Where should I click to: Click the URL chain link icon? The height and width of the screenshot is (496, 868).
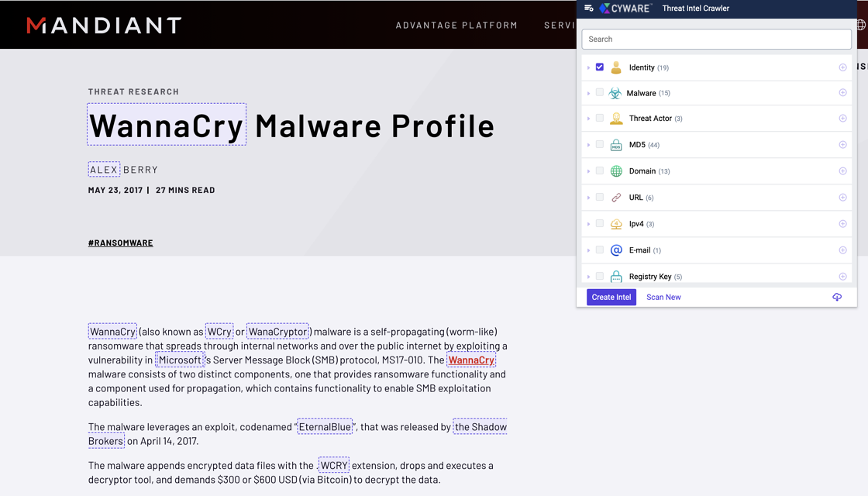point(616,198)
